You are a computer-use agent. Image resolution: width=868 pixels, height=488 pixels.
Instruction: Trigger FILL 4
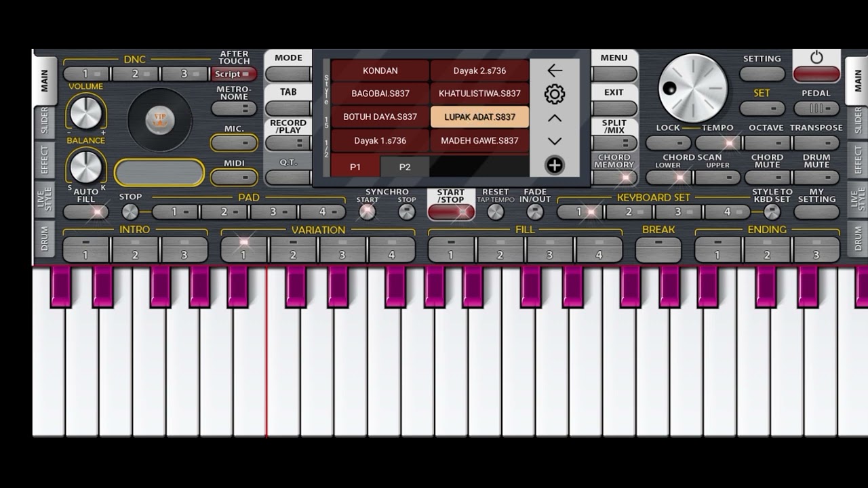599,249
